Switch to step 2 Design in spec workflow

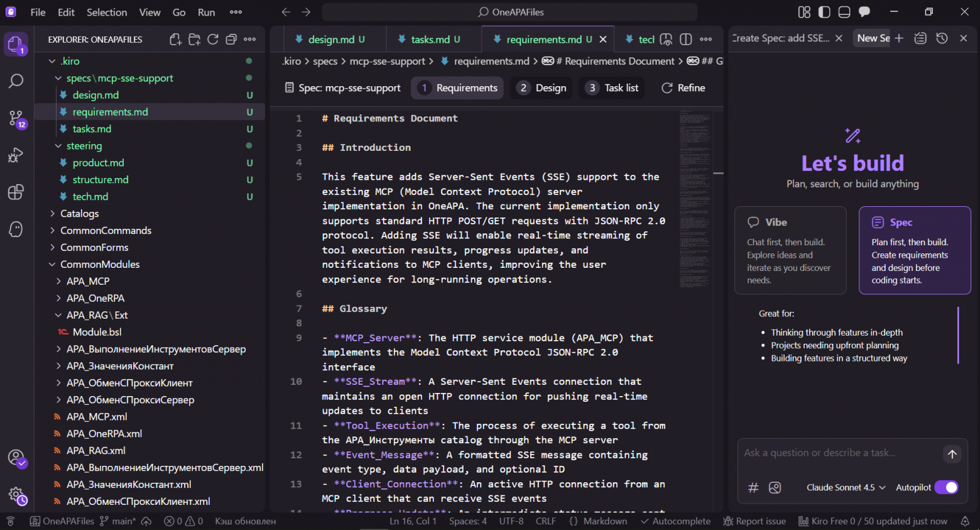[540, 87]
